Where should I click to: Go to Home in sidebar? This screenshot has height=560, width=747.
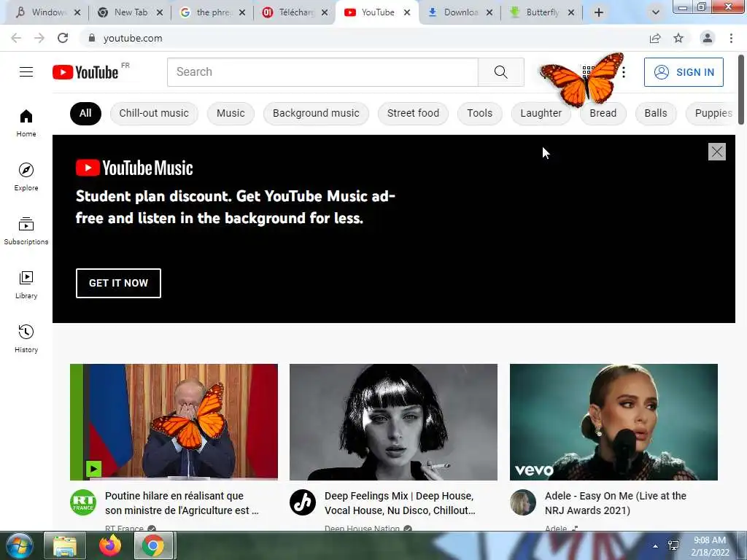coord(26,122)
